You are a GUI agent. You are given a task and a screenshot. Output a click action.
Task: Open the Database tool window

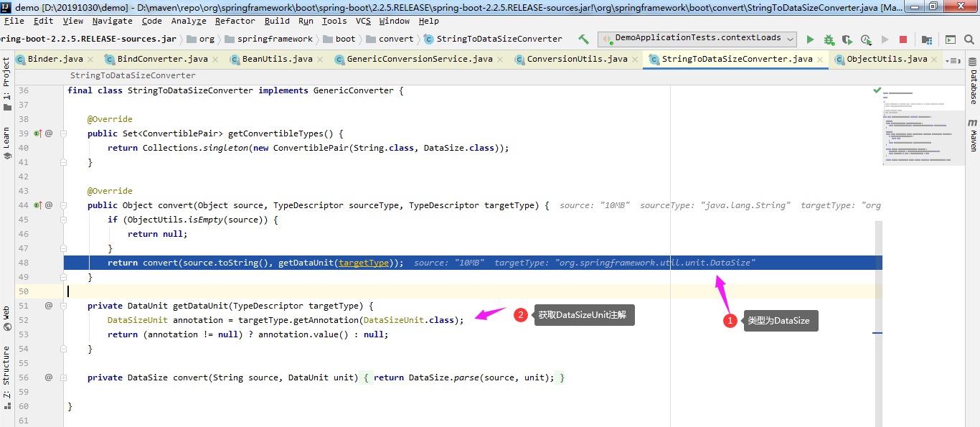(x=973, y=81)
